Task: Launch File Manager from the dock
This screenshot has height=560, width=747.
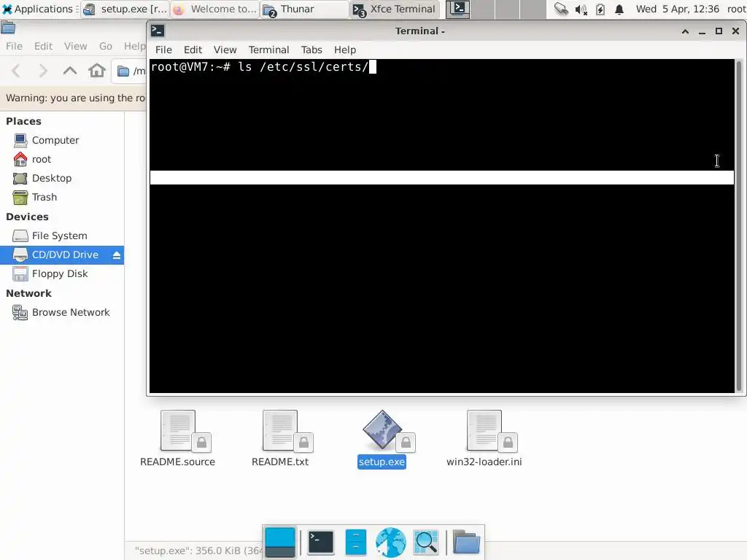Action: (x=356, y=542)
